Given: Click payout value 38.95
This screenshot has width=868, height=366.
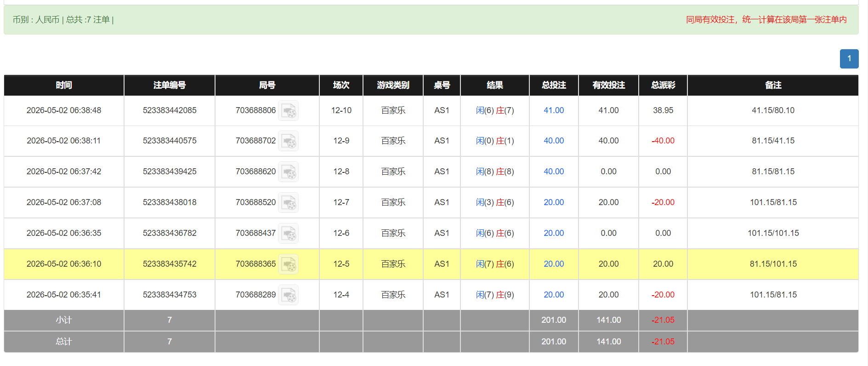Looking at the screenshot, I should click(x=663, y=110).
